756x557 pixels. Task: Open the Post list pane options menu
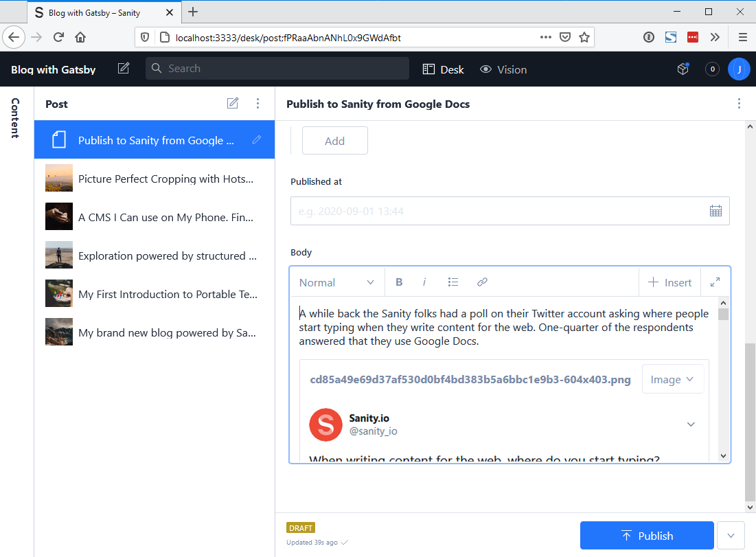[x=258, y=103]
